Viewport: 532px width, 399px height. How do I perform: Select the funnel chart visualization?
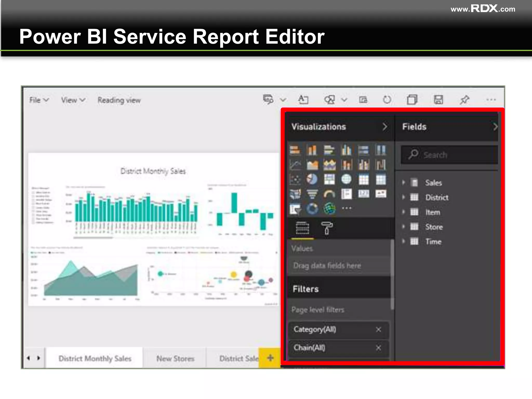click(312, 194)
